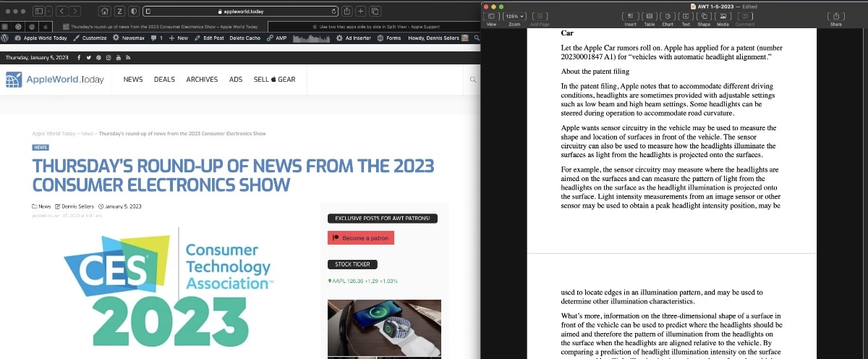This screenshot has height=359, width=868.
Task: Click the Share icon in Pages
Action: [836, 16]
